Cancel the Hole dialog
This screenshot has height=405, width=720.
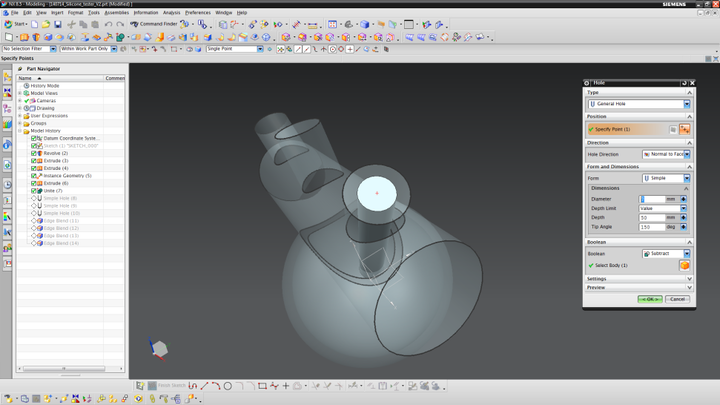tap(677, 299)
